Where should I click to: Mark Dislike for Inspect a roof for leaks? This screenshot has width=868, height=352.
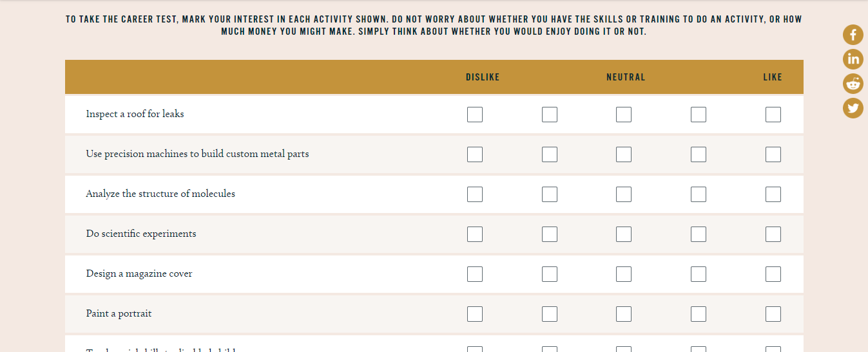click(x=475, y=115)
